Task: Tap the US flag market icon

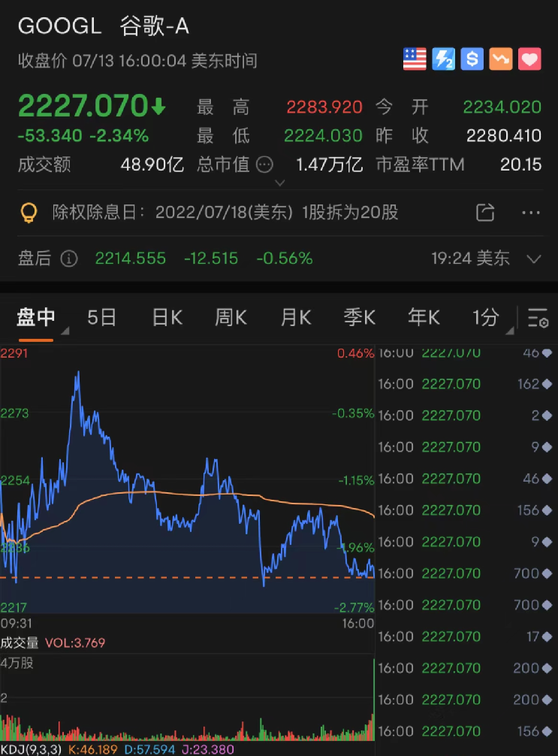Action: 415,59
